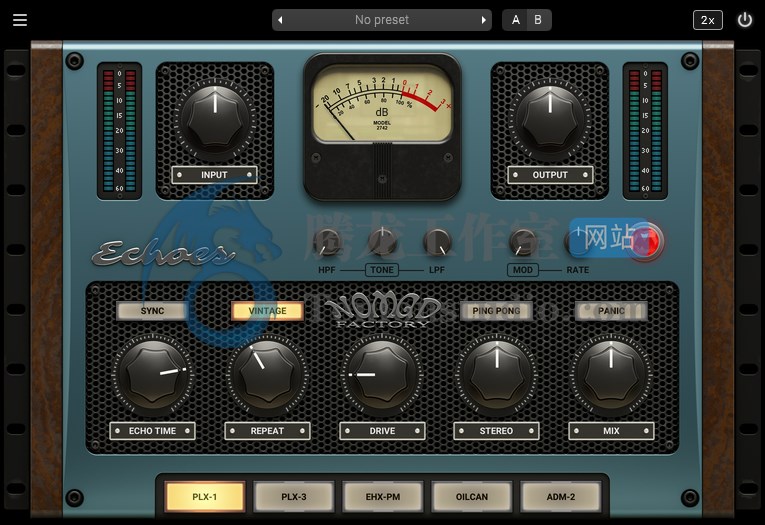Click the INPUT gain knob
The height and width of the screenshot is (525, 765).
point(215,120)
